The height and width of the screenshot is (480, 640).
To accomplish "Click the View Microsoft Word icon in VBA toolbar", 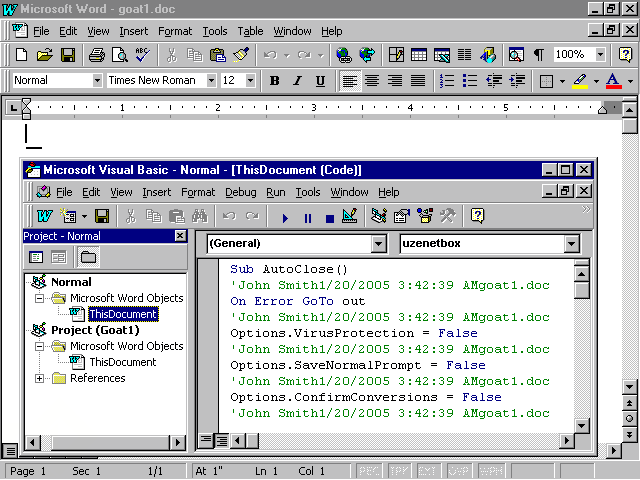I will pos(45,216).
